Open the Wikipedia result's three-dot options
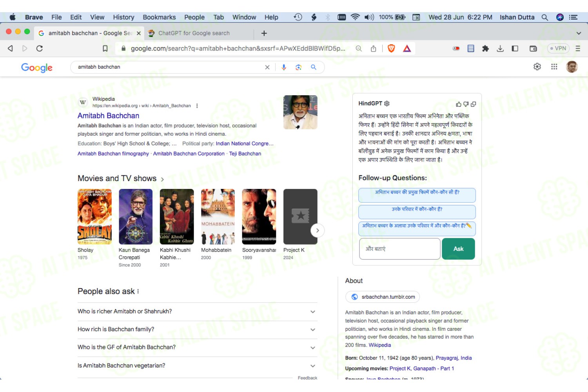Image resolution: width=588 pixels, height=392 pixels. pyautogui.click(x=197, y=106)
